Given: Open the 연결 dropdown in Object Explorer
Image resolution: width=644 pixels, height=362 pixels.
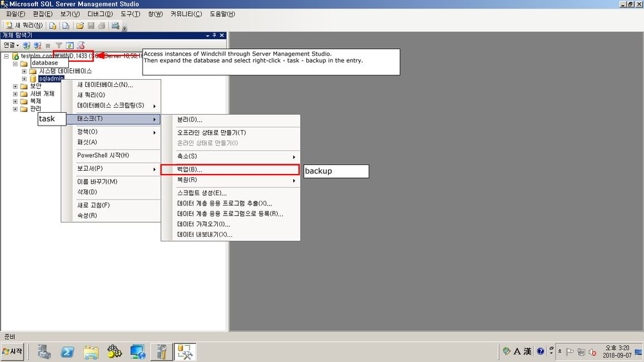Looking at the screenshot, I should point(11,45).
